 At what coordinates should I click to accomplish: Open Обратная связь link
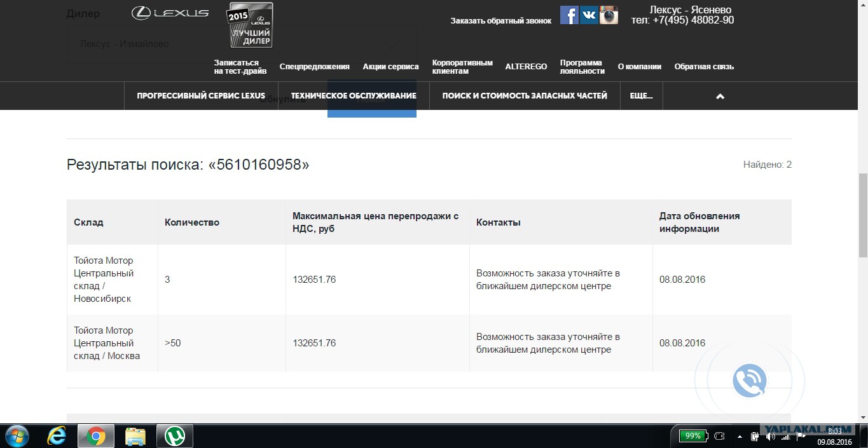704,67
